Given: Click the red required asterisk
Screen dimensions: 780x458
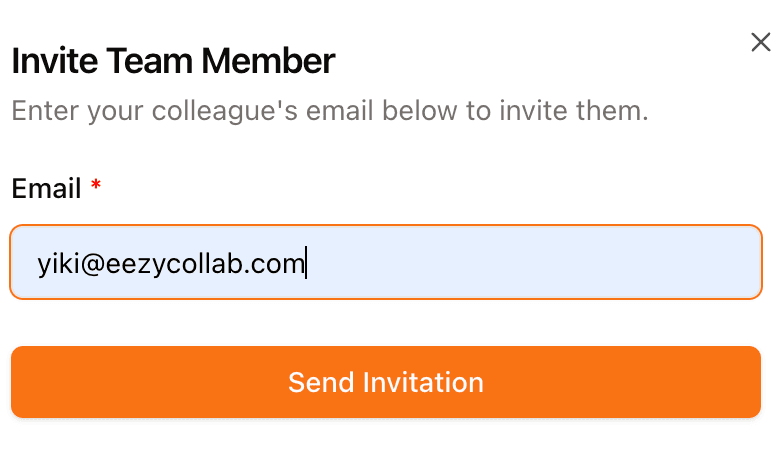Looking at the screenshot, I should point(96,187).
